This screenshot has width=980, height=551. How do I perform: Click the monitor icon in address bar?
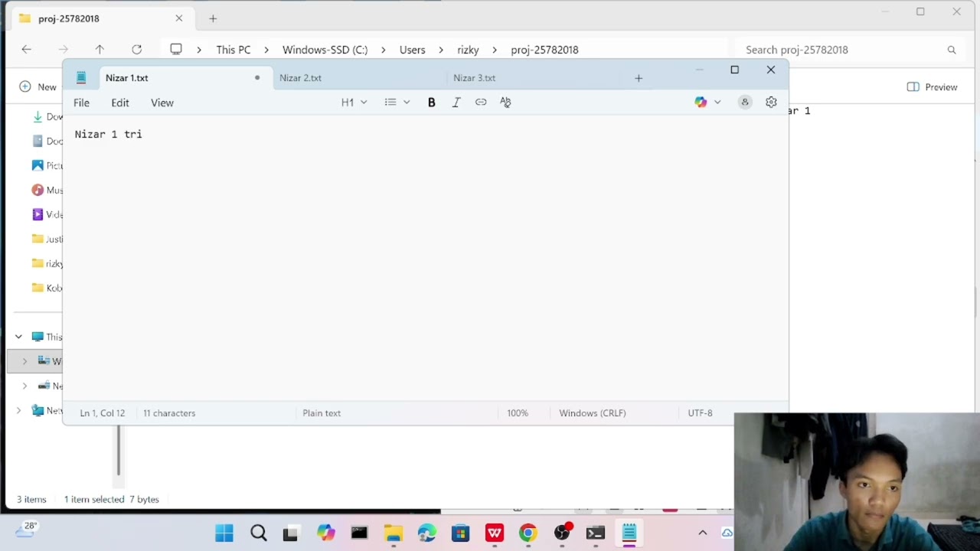tap(176, 50)
